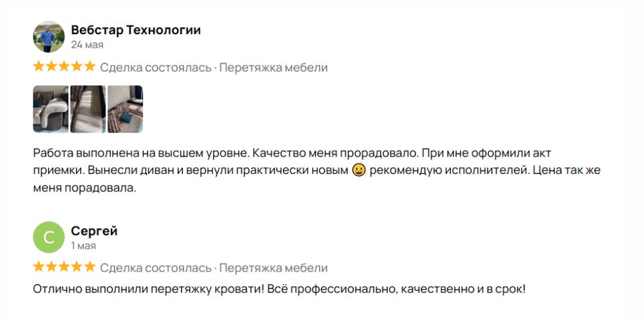Image resolution: width=644 pixels, height=322 pixels.
Task: Open the first sofa photo thumbnail
Action: click(50, 109)
